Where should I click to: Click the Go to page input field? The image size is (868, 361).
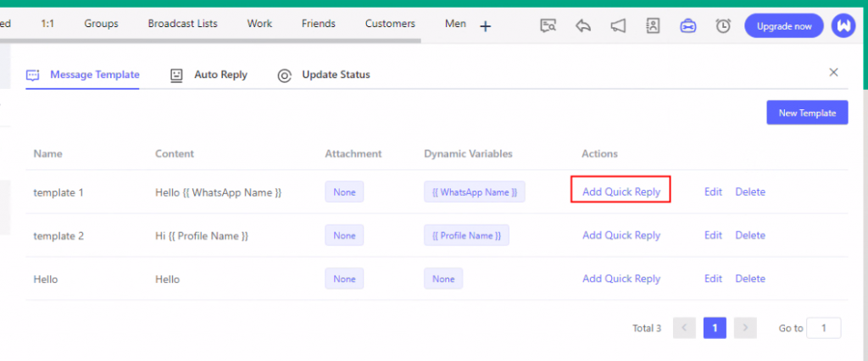[823, 328]
